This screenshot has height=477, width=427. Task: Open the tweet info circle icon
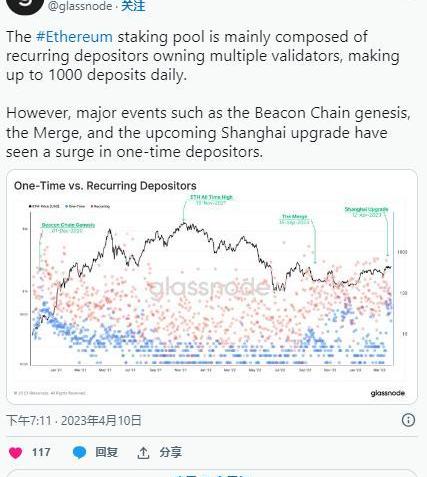[408, 420]
